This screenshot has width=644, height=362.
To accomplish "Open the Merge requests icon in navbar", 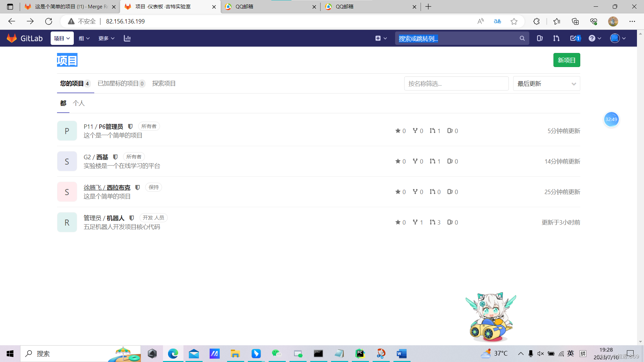I will click(x=556, y=38).
